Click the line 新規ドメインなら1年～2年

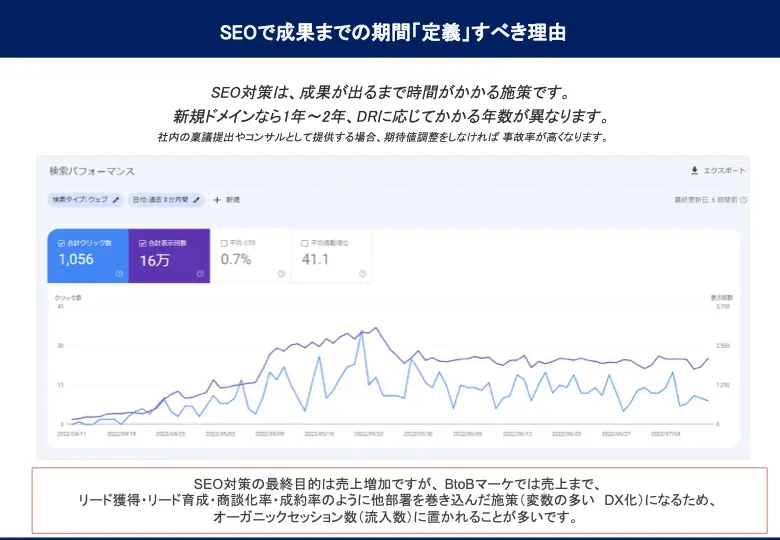[391, 116]
